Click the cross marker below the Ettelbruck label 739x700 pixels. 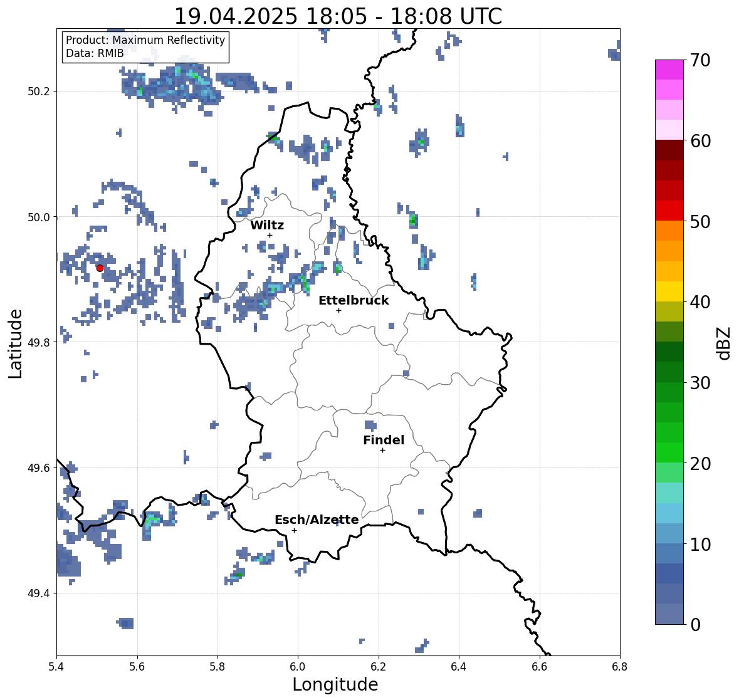(x=338, y=310)
